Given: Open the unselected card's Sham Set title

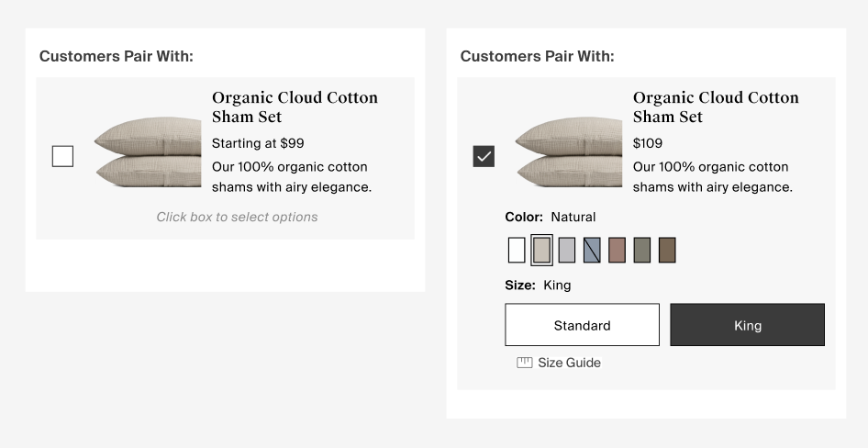Looking at the screenshot, I should pyautogui.click(x=295, y=107).
